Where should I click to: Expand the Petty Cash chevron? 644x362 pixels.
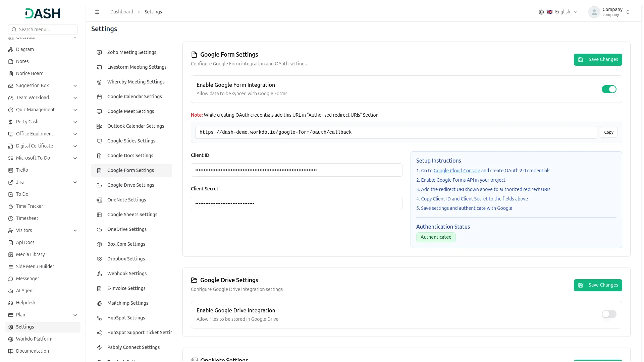(x=75, y=122)
